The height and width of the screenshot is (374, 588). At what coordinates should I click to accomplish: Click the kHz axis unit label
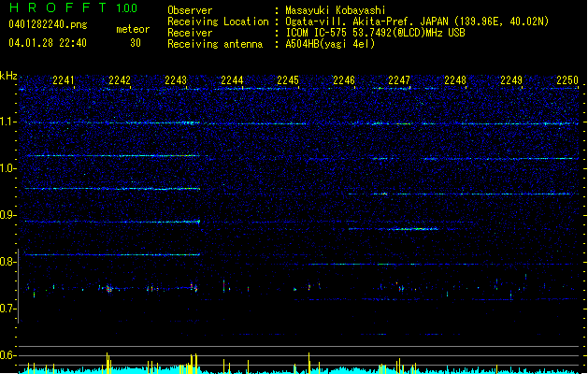click(8, 76)
